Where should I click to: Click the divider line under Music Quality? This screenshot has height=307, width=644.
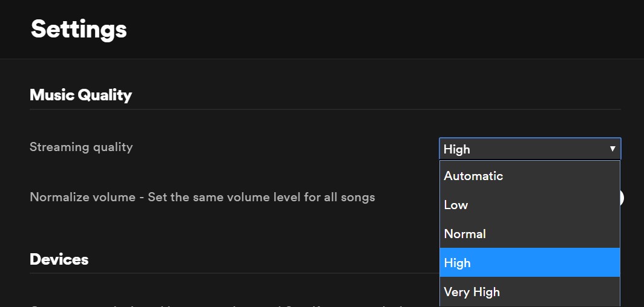[242, 109]
